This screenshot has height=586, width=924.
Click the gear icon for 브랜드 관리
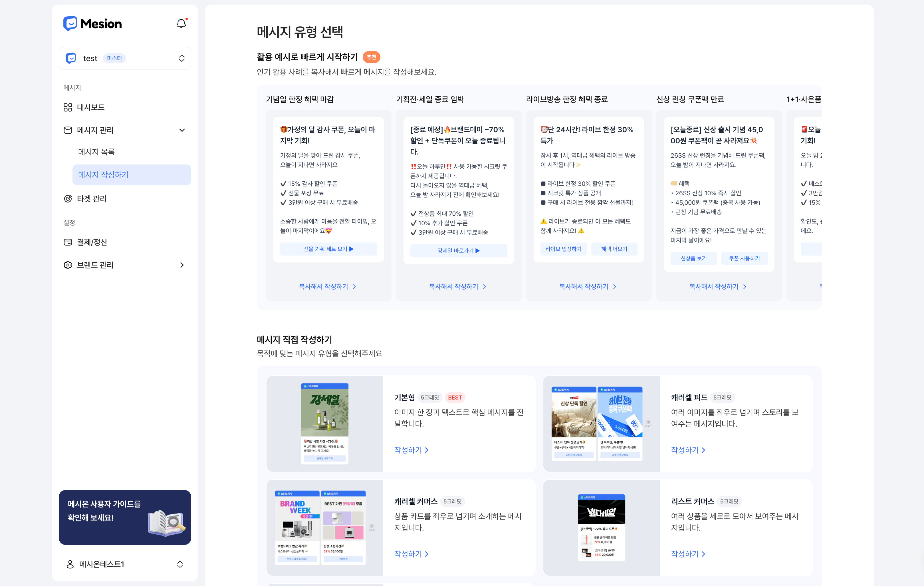point(68,265)
